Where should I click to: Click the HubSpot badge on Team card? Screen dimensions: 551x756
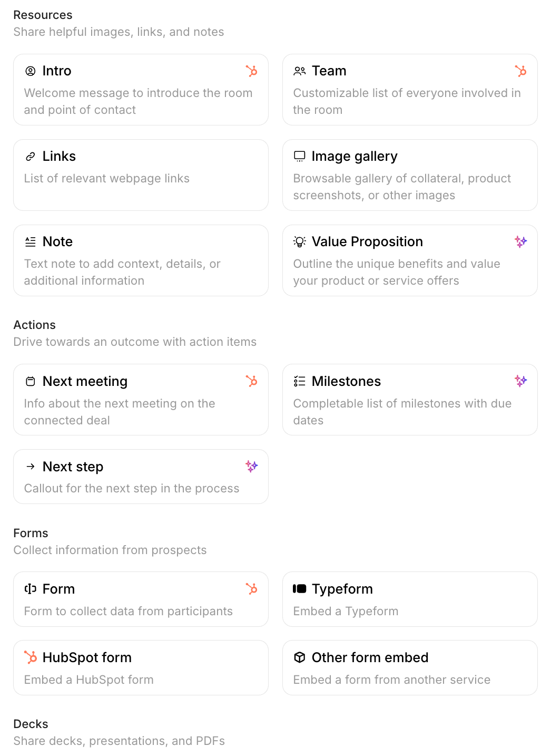[x=521, y=71]
